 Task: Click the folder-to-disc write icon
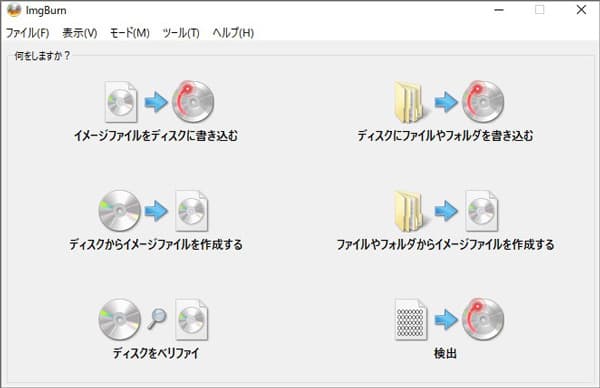(448, 102)
